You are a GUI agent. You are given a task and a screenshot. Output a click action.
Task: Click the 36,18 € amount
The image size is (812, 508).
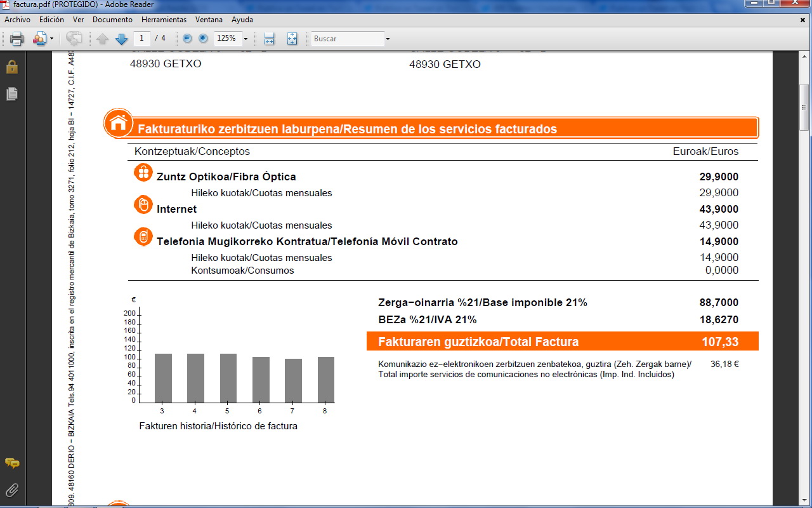tap(725, 364)
